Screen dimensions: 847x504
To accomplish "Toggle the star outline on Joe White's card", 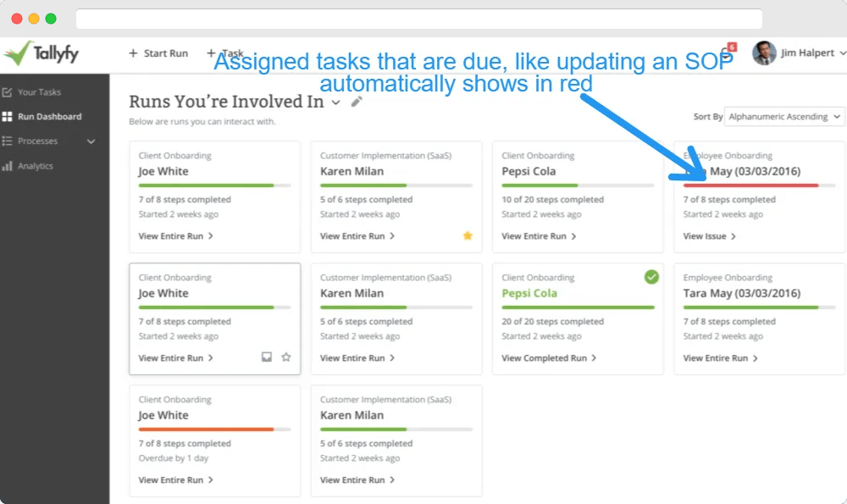I will (x=286, y=357).
